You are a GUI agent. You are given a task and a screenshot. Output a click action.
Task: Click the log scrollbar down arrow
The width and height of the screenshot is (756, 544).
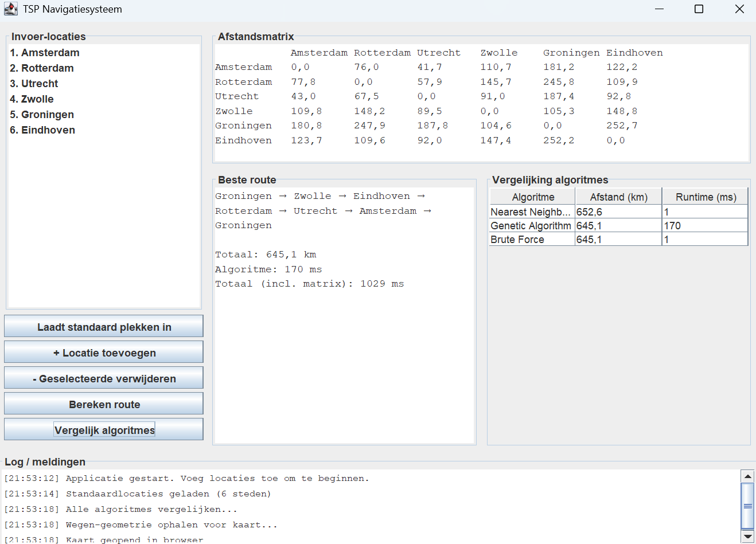coord(747,537)
